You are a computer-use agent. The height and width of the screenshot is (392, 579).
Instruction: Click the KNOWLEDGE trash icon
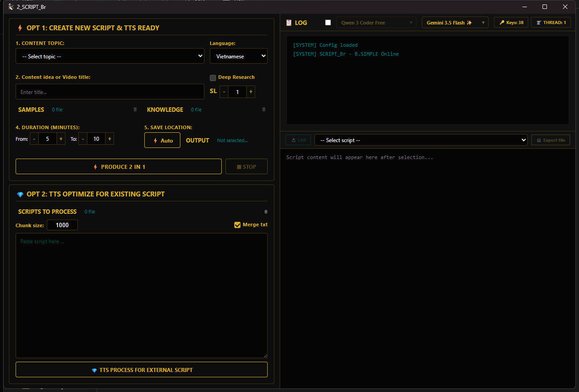264,110
